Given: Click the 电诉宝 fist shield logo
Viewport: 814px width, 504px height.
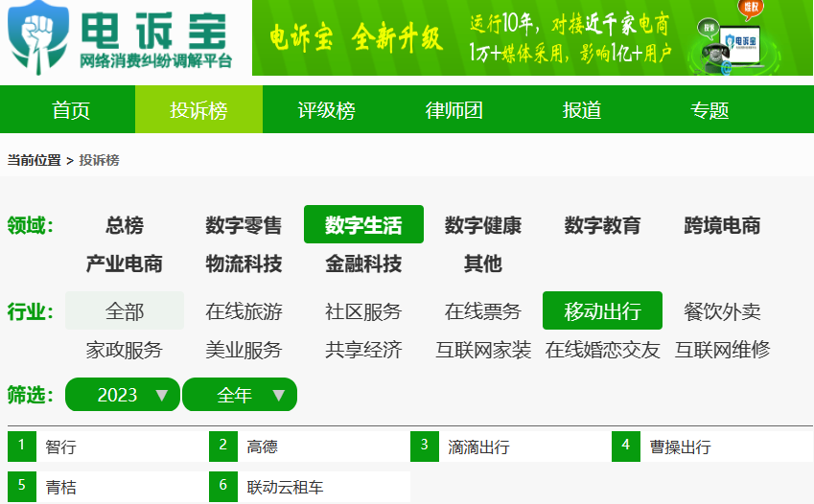Looking at the screenshot, I should pos(38,37).
